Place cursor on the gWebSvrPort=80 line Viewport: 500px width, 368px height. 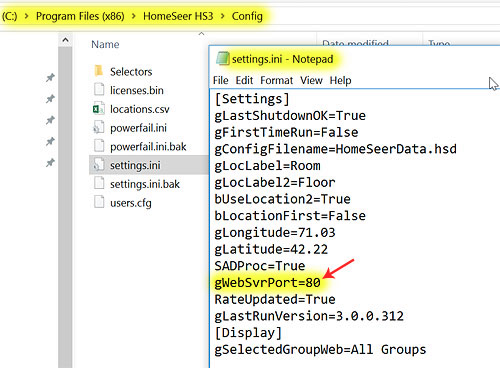[267, 283]
